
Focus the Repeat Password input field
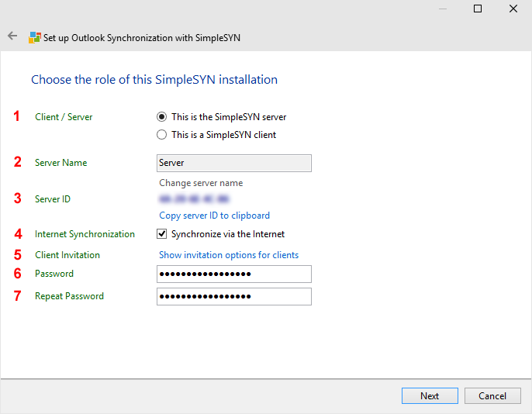pos(233,296)
